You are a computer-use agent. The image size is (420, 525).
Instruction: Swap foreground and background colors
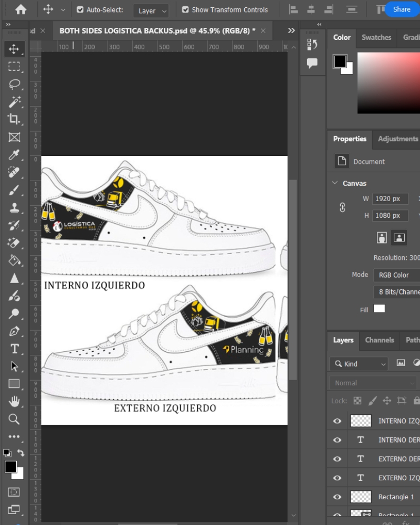point(21,453)
